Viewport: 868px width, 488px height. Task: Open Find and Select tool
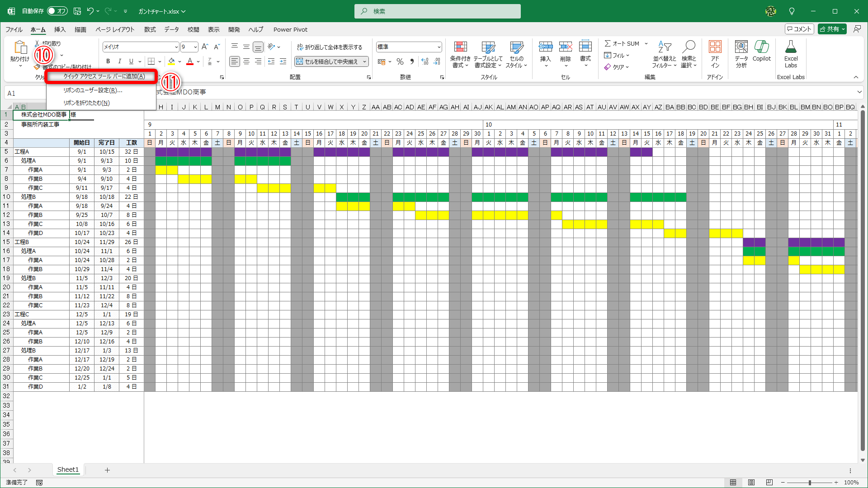click(x=689, y=54)
